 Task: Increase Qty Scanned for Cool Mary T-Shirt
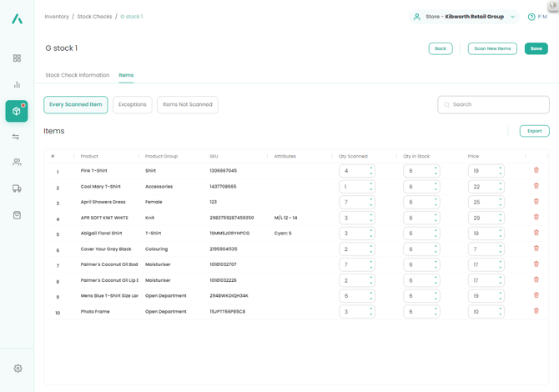371,184
